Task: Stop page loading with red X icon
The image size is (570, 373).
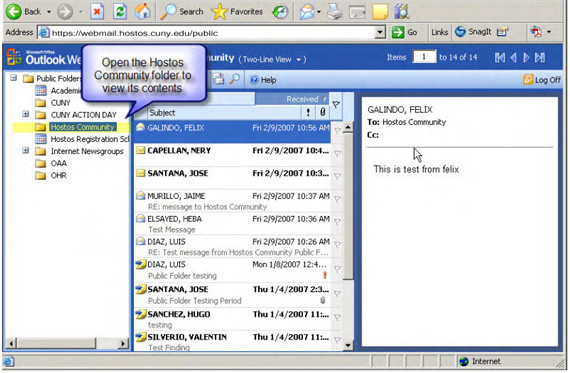Action: (x=97, y=12)
